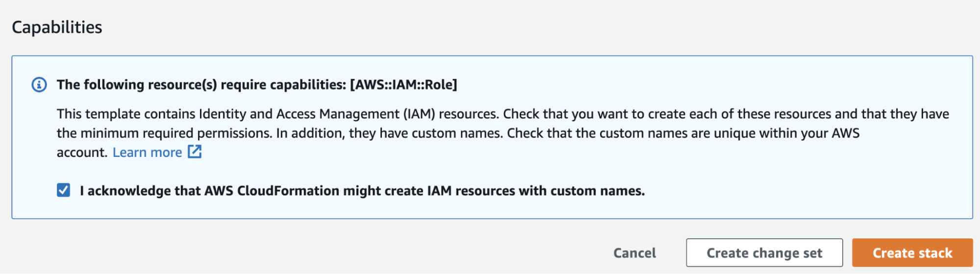Click the Capabilities section heading
The image size is (980, 274).
(57, 27)
